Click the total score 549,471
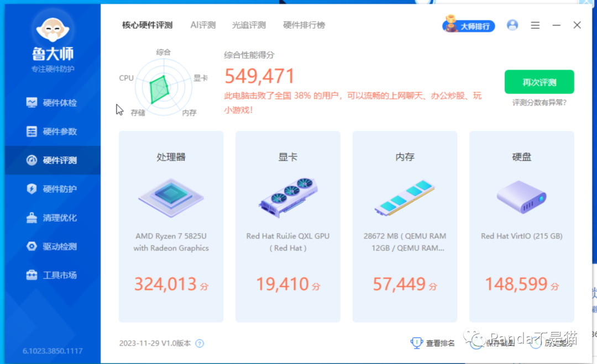Image resolution: width=597 pixels, height=364 pixels. coord(260,76)
